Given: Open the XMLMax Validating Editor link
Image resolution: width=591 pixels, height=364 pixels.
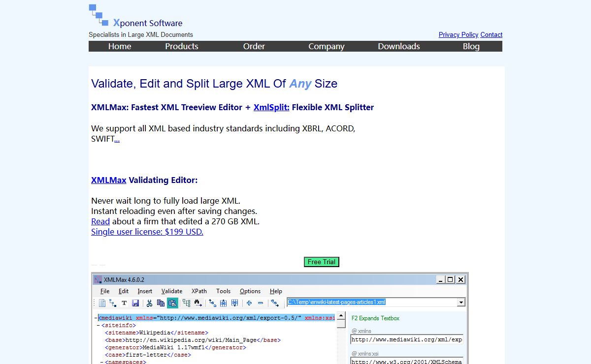Looking at the screenshot, I should (109, 180).
